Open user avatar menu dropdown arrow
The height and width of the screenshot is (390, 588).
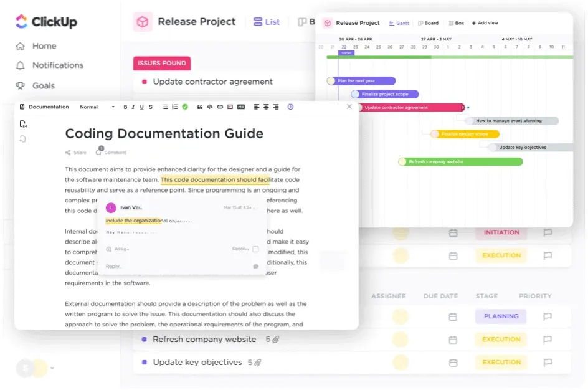click(52, 368)
